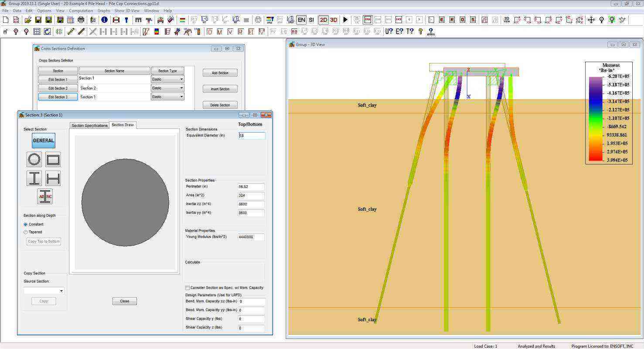This screenshot has width=644, height=349.
Task: Click the Insert Section button
Action: point(220,89)
